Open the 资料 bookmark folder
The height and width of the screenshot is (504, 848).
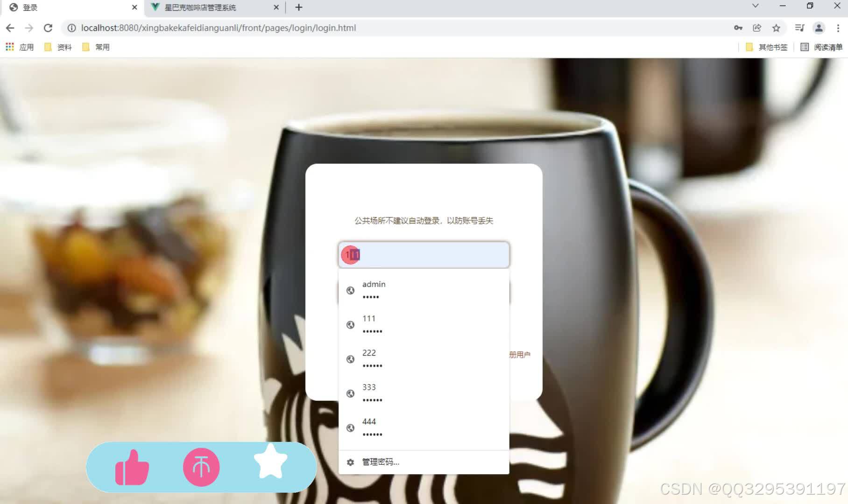click(58, 47)
